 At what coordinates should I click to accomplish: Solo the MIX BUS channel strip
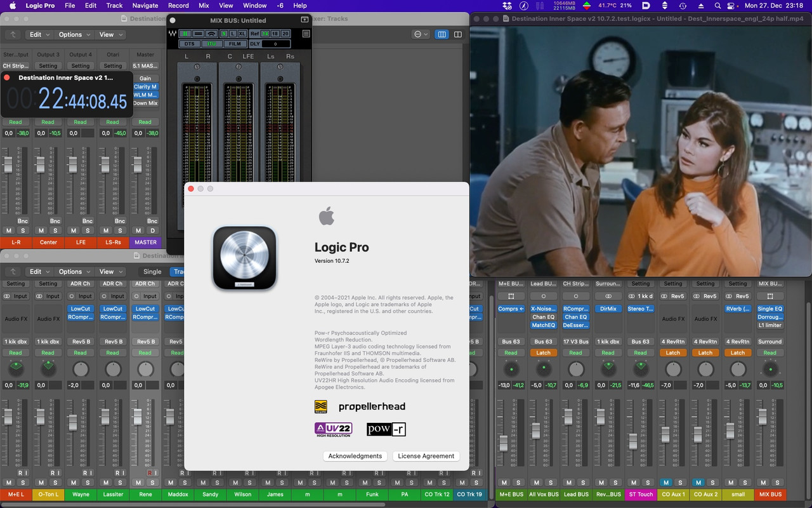click(x=778, y=483)
